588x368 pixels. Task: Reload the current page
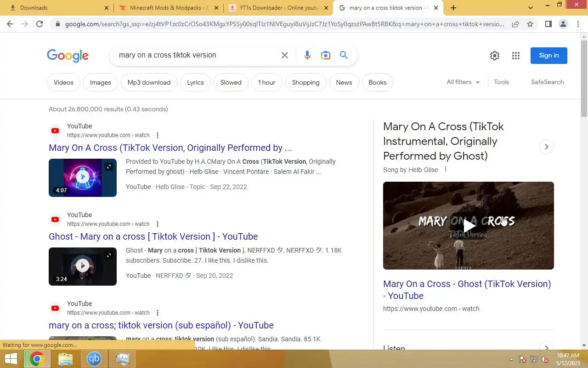point(40,24)
